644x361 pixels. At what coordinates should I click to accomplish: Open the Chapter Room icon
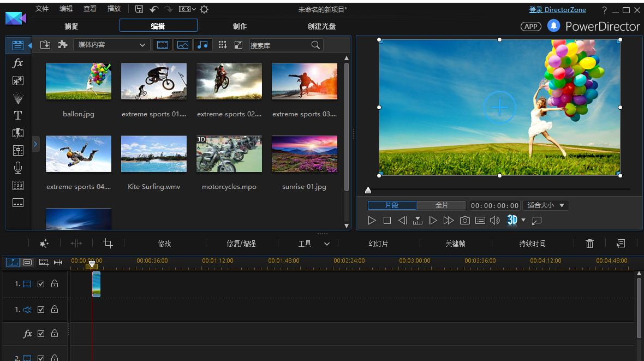tap(17, 186)
